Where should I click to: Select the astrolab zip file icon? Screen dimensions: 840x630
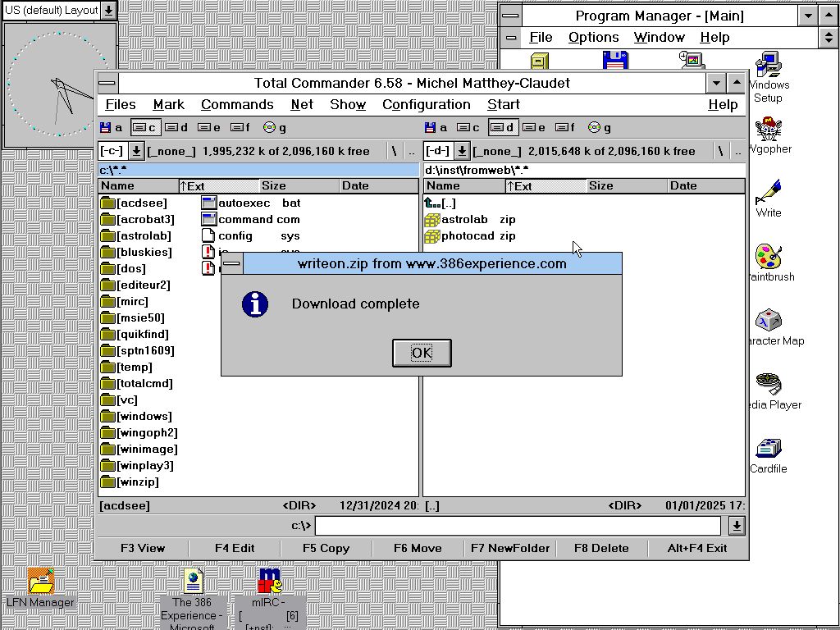[x=432, y=220]
